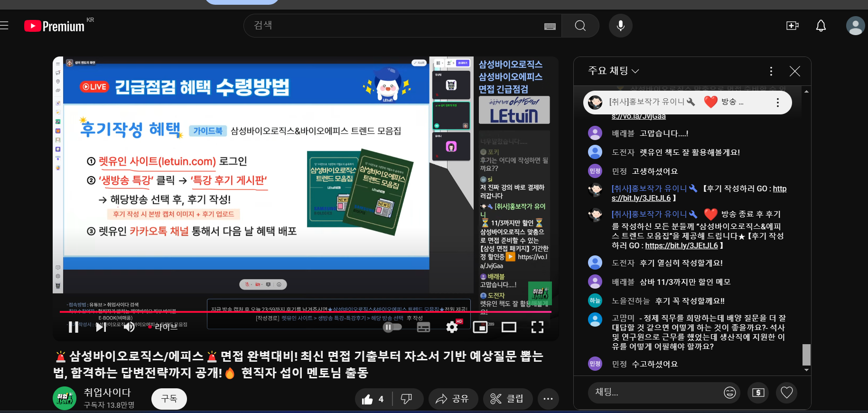Switch the player to theater mode
Screen dimensions: 868x413
(509, 327)
